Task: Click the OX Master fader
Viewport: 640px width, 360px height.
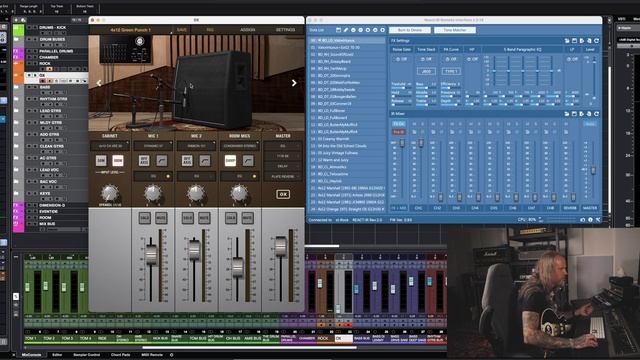Action: tap(281, 246)
